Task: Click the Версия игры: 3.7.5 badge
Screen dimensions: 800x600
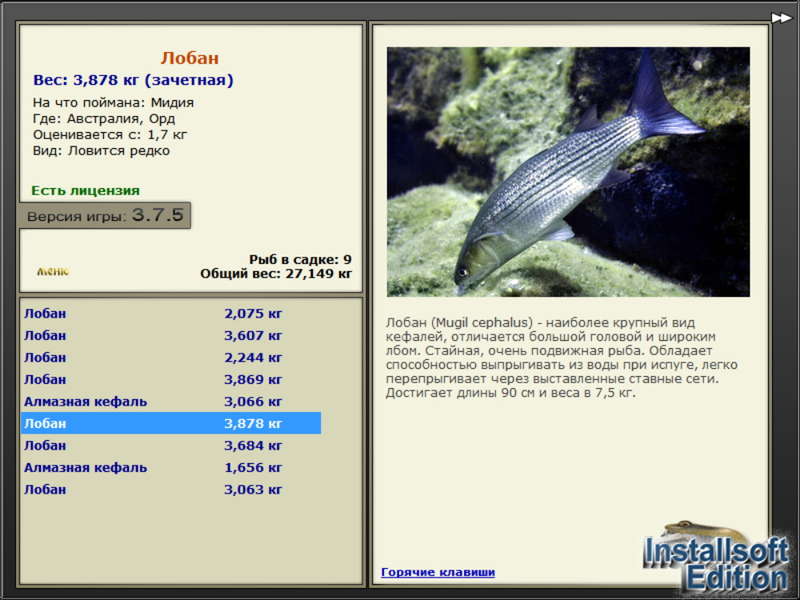Action: pyautogui.click(x=105, y=215)
